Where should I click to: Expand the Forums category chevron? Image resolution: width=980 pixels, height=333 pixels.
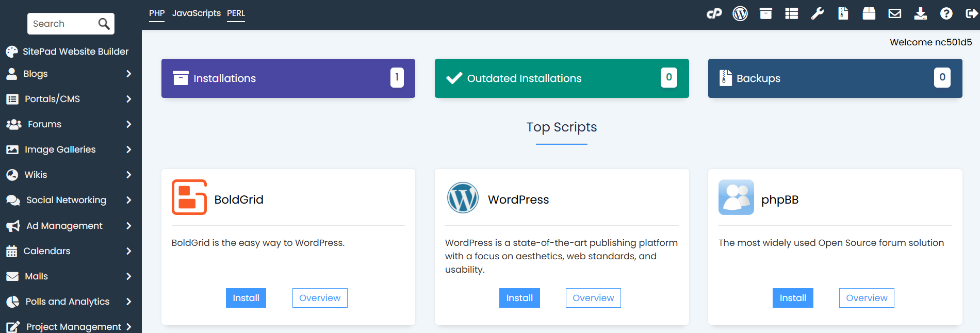129,124
